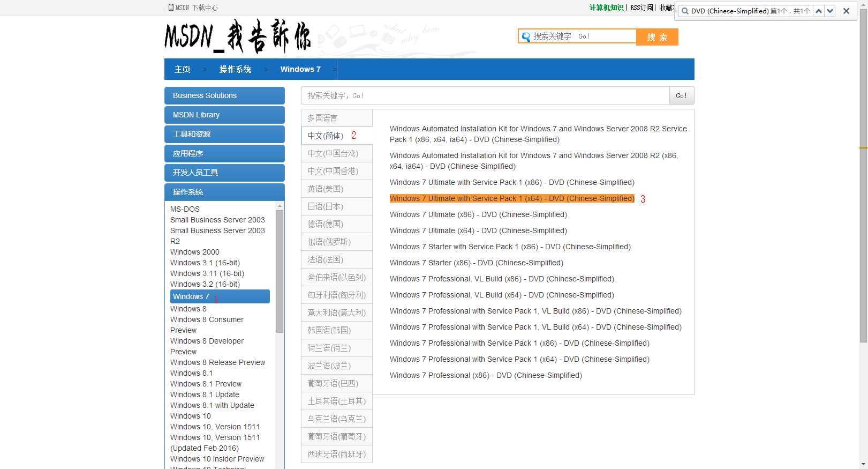This screenshot has width=868, height=469.
Task: Open Windows 7 breadcrumb in navigation bar
Action: [300, 69]
